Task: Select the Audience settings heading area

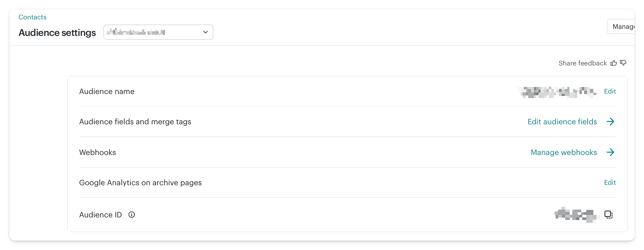Action: (57, 32)
